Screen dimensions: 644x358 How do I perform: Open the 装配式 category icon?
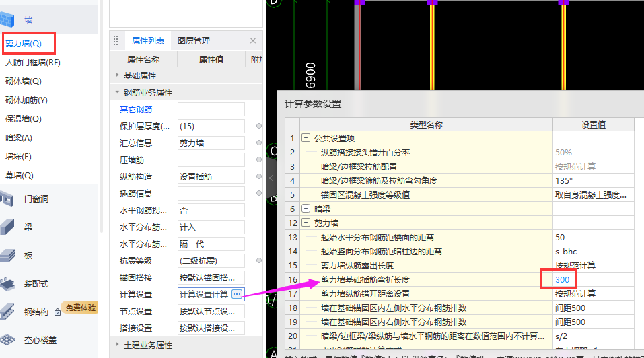pyautogui.click(x=7, y=284)
